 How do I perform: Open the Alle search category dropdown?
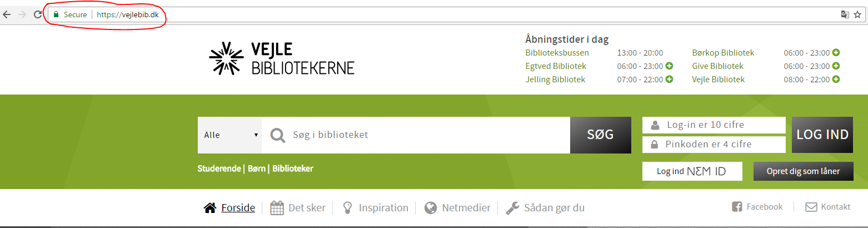(230, 135)
